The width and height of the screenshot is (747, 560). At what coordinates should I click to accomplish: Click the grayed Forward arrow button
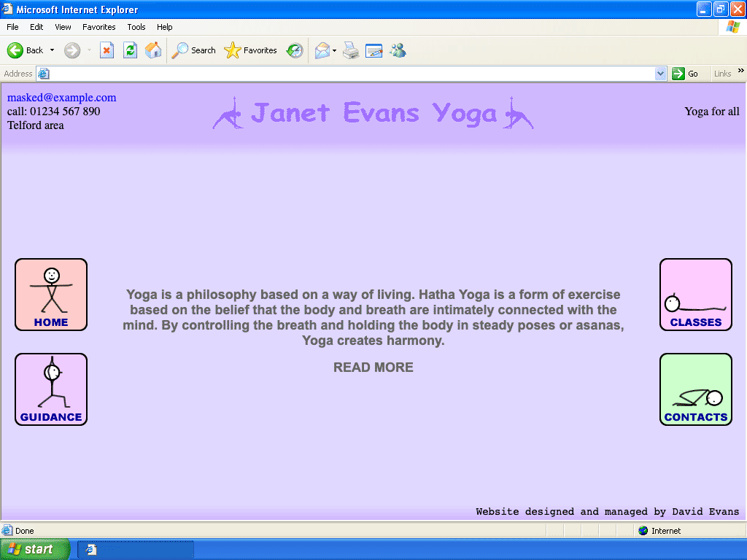72,50
